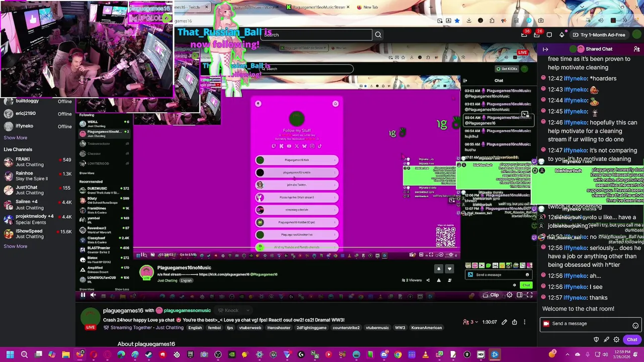644x362 pixels.
Task: Enter fullscreen on the player
Action: [x=529, y=295]
